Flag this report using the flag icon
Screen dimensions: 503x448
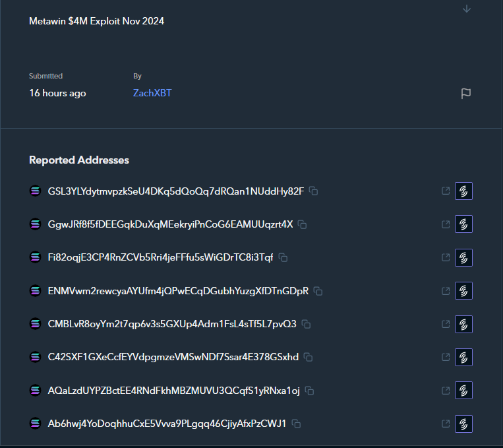pos(465,94)
